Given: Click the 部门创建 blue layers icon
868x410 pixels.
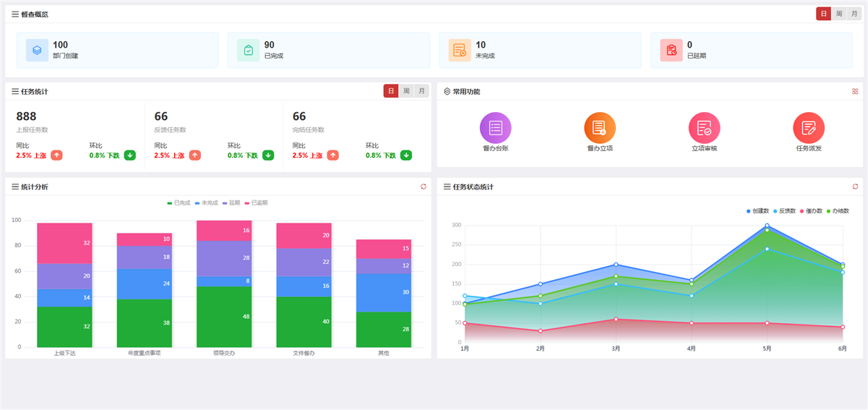Looking at the screenshot, I should tap(37, 50).
